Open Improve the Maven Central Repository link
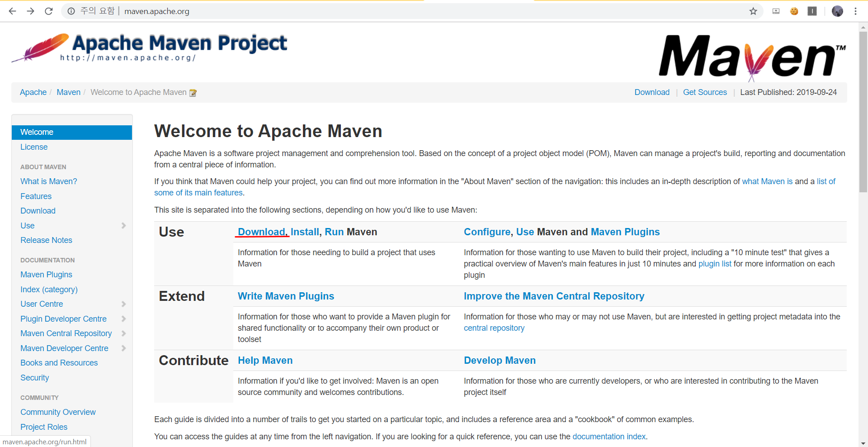The image size is (868, 447). pos(554,296)
